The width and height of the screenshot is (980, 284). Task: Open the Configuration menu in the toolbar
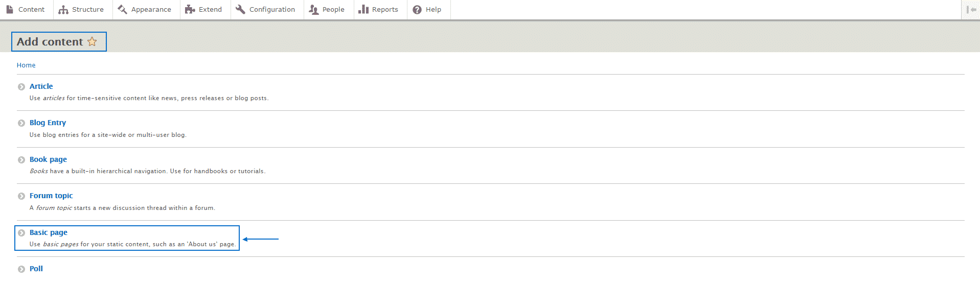pos(266,10)
